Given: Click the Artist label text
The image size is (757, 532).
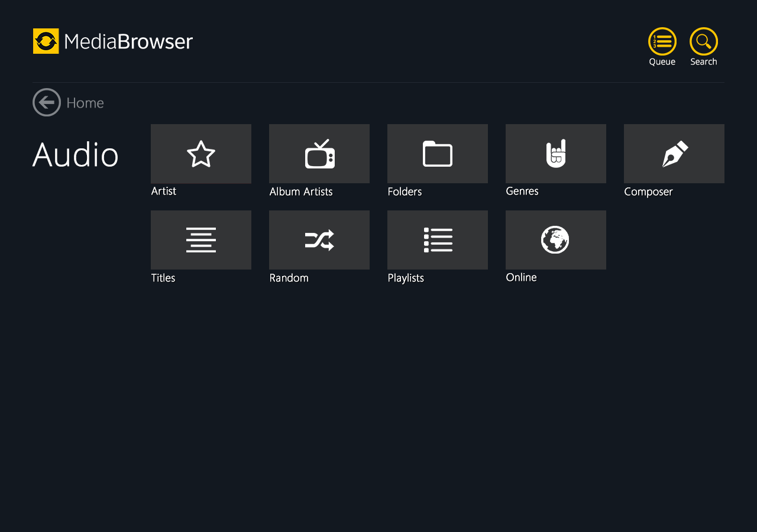Looking at the screenshot, I should click(x=164, y=192).
